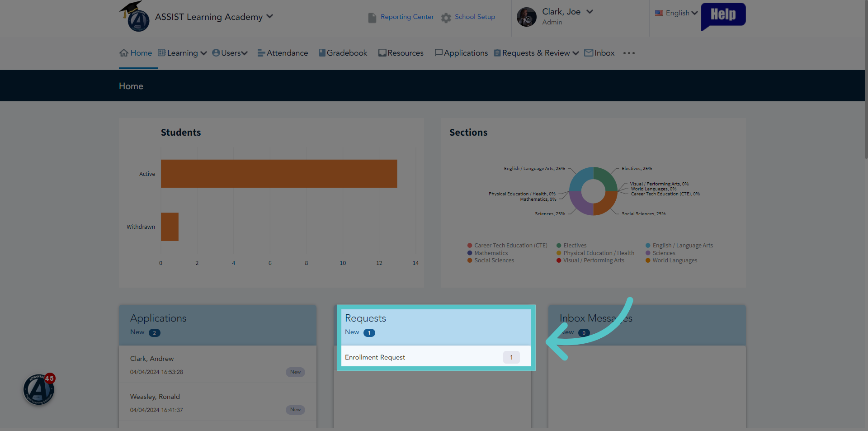Click the US flag language icon
Screen dimensions: 868x431
[659, 13]
